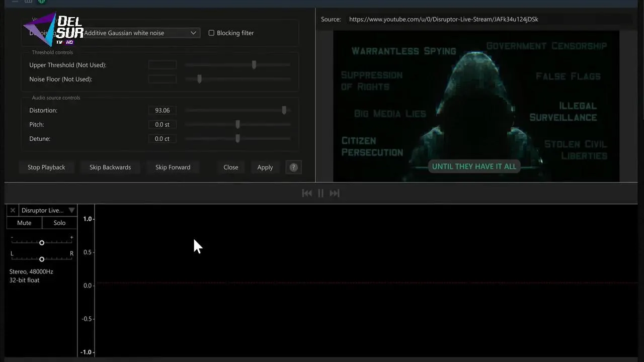
Task: Open the Disruptor Live track dropdown menu
Action: tap(71, 210)
